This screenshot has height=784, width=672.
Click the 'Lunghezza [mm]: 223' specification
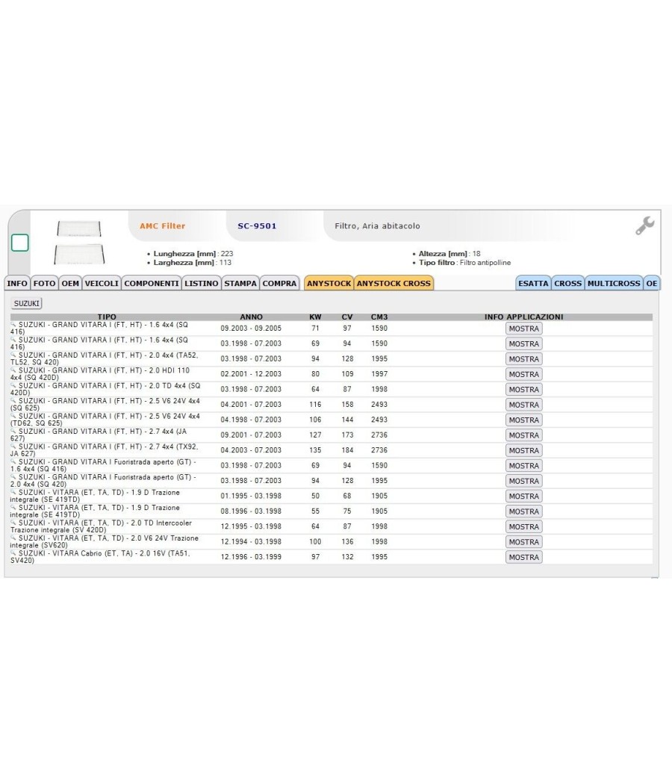(193, 254)
